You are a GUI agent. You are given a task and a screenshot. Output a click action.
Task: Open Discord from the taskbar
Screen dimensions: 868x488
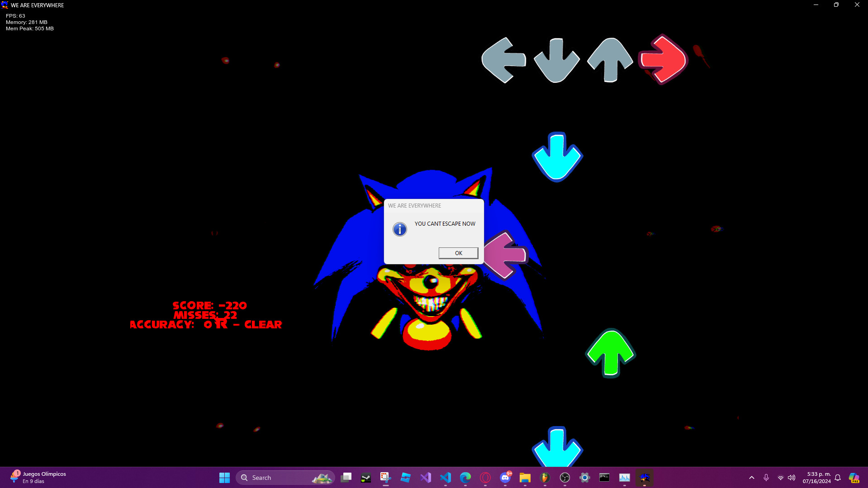(x=505, y=478)
